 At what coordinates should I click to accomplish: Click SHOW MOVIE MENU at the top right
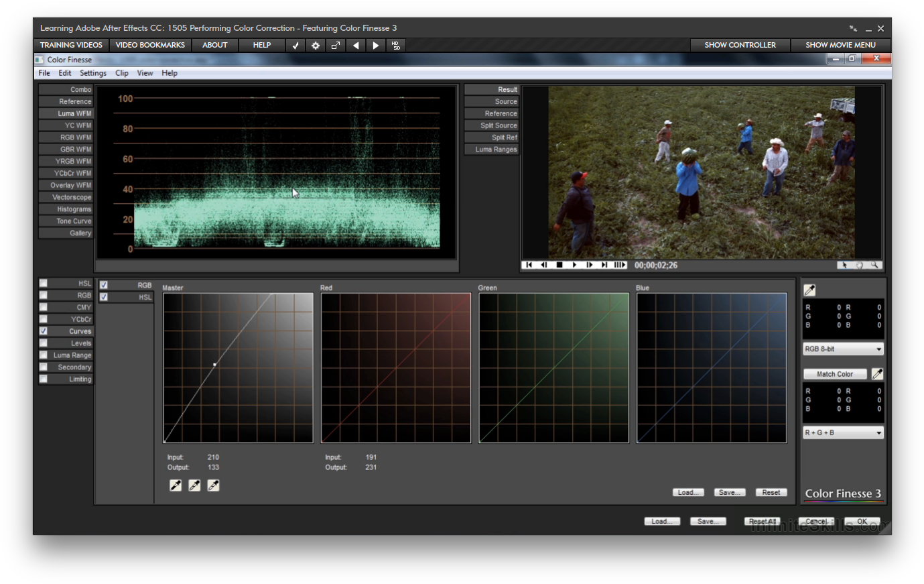840,45
